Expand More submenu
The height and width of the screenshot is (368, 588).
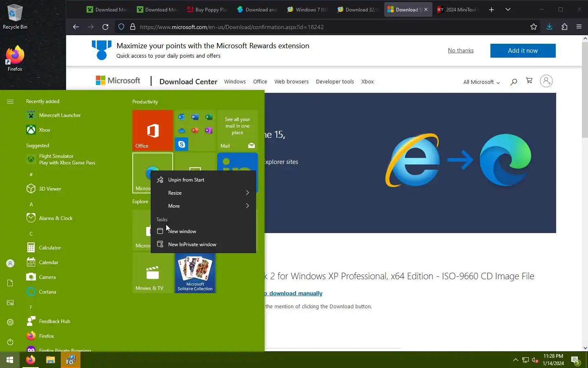[x=203, y=206]
